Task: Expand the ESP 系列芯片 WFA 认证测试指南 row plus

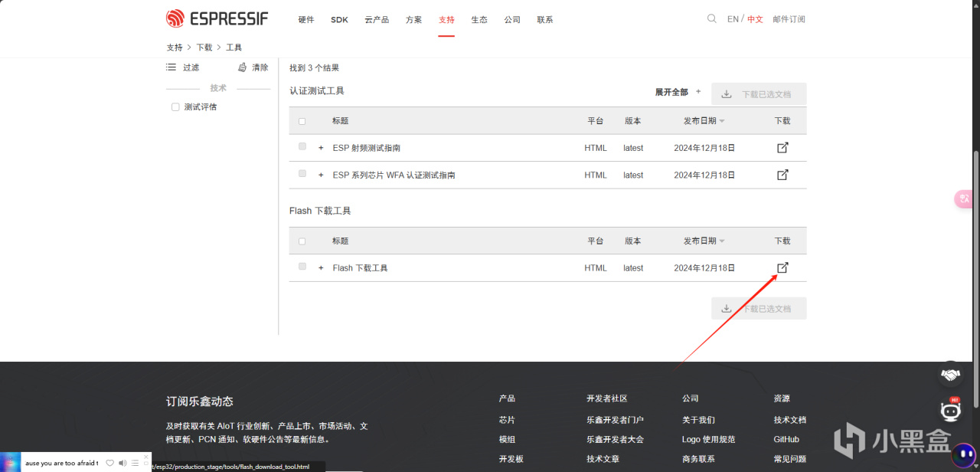Action: (x=321, y=175)
